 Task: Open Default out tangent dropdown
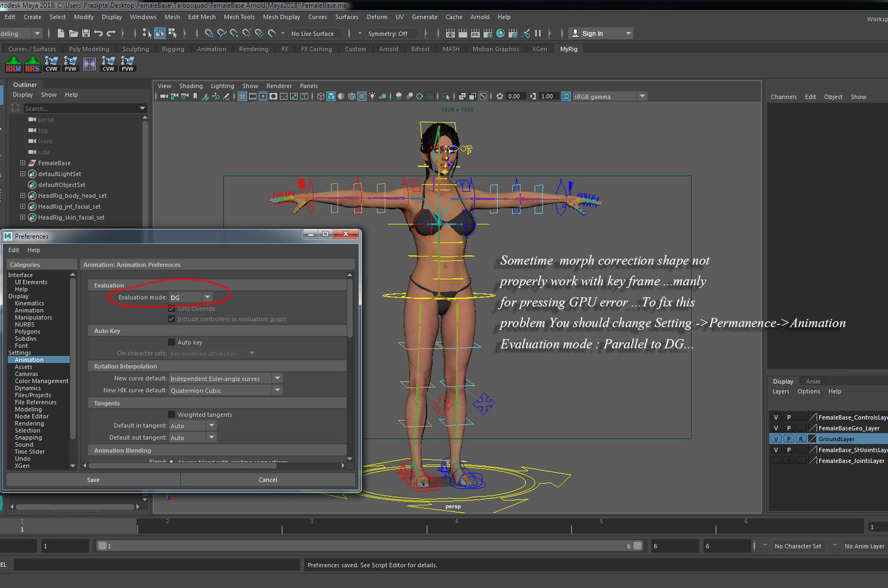coord(193,438)
